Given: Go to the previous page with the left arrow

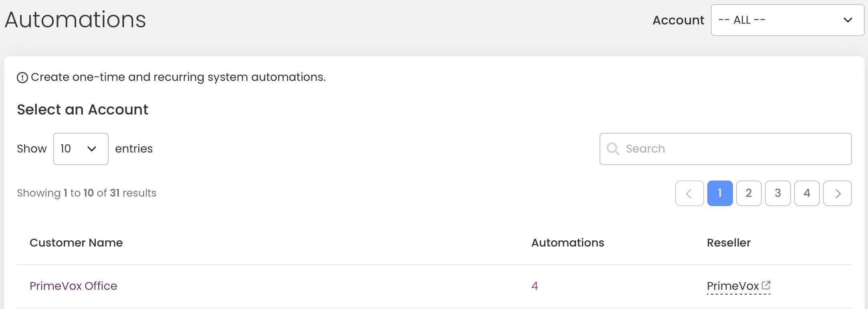Looking at the screenshot, I should pyautogui.click(x=689, y=193).
